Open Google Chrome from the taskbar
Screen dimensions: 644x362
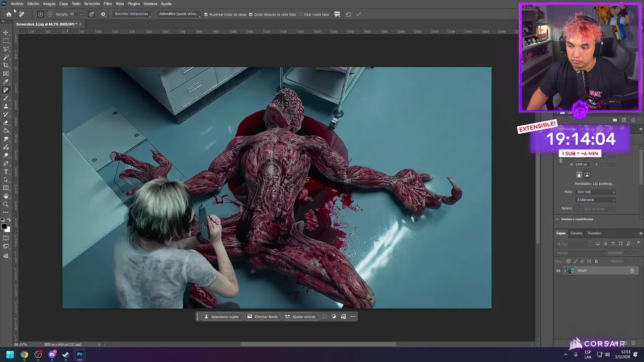[24, 354]
